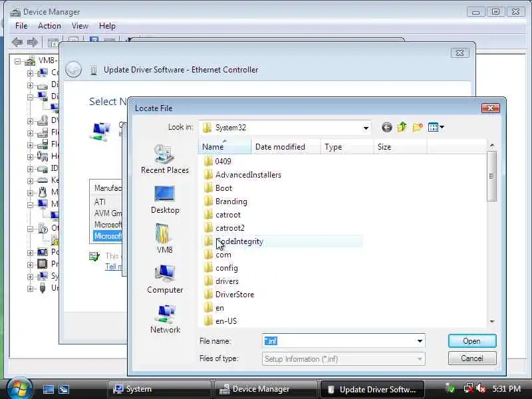
Task: Open the Views menu icon
Action: 433,128
